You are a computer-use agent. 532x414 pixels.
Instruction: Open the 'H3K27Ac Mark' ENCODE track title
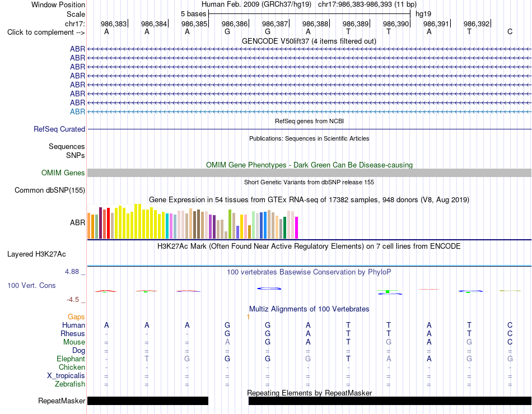coord(309,246)
